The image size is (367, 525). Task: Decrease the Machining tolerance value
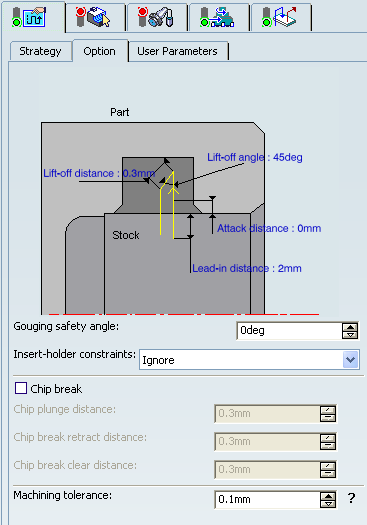(328, 504)
